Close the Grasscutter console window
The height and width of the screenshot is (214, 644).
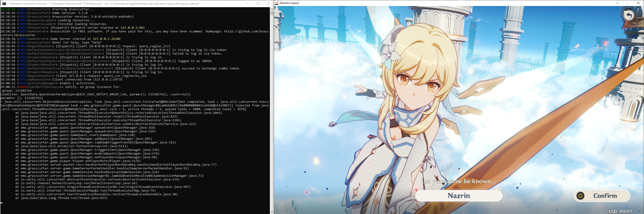[x=269, y=3]
